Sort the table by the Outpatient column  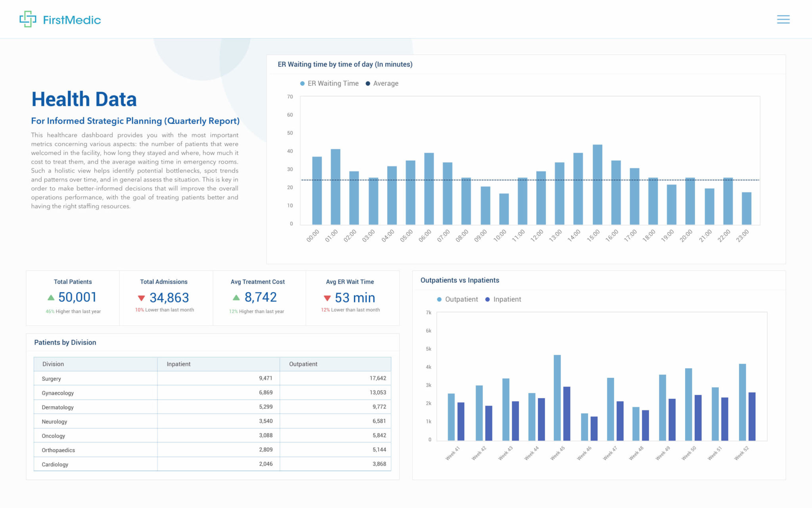pos(303,364)
